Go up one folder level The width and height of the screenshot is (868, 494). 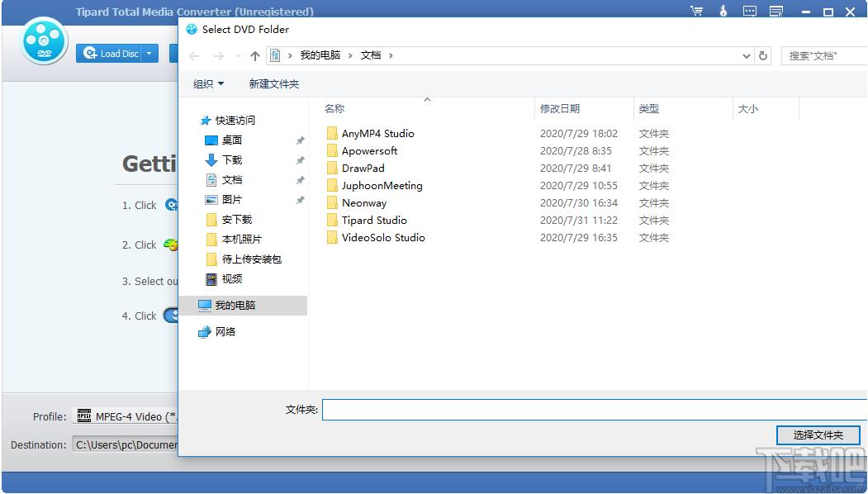point(254,56)
